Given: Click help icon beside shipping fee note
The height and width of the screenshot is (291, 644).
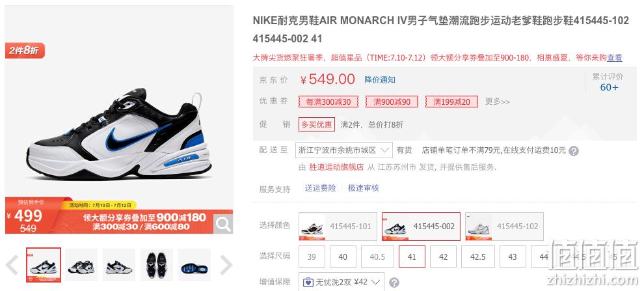Looking at the screenshot, I should [x=574, y=151].
